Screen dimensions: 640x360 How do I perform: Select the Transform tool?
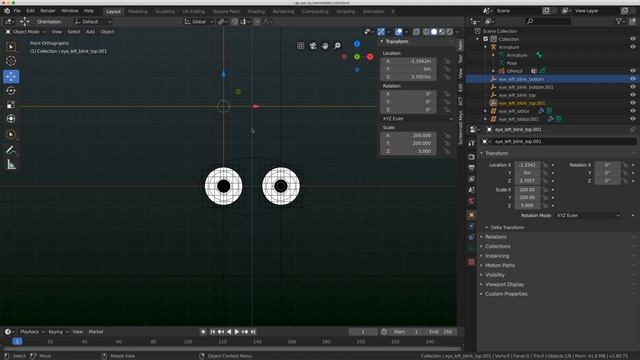11,118
